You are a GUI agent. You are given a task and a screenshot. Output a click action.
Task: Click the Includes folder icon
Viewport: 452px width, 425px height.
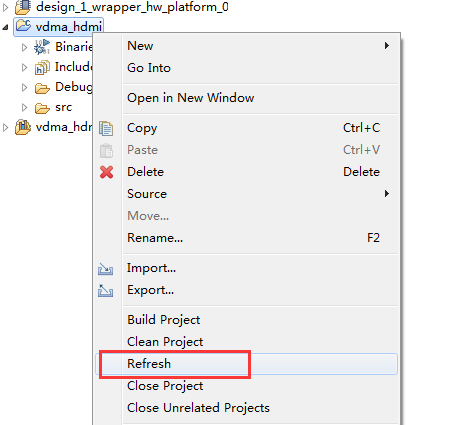(x=42, y=67)
